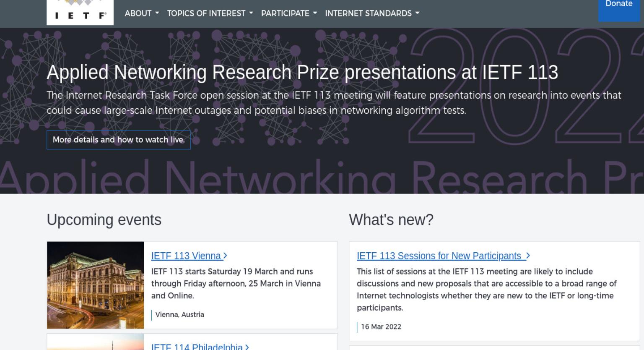Image resolution: width=644 pixels, height=350 pixels.
Task: Open IETF 113 Sessions for New Participants
Action: [x=443, y=256]
